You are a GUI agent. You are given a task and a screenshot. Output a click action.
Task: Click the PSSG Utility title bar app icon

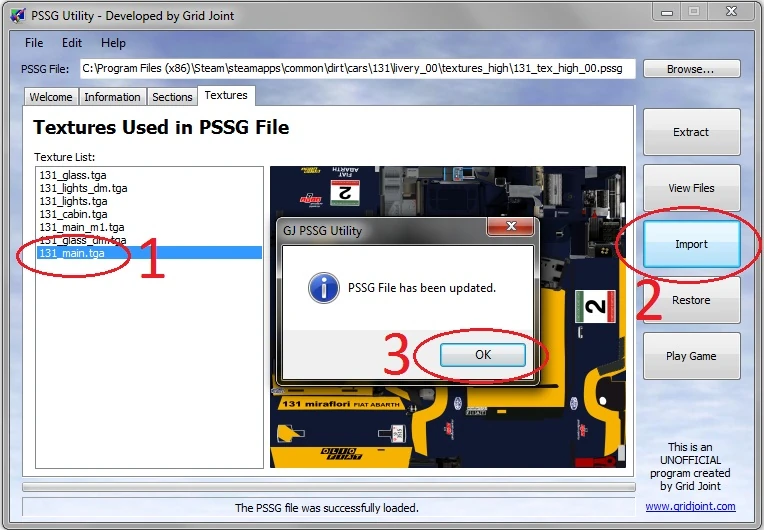coord(18,16)
